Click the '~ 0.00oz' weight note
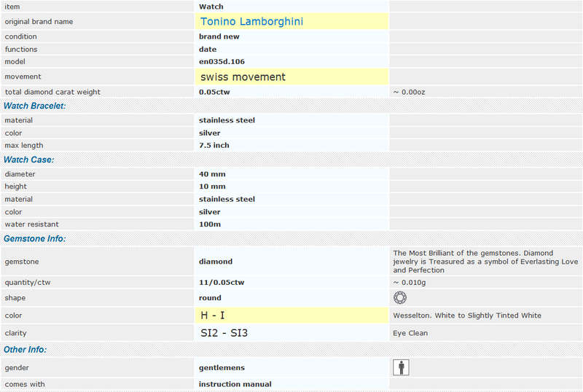 (x=409, y=92)
